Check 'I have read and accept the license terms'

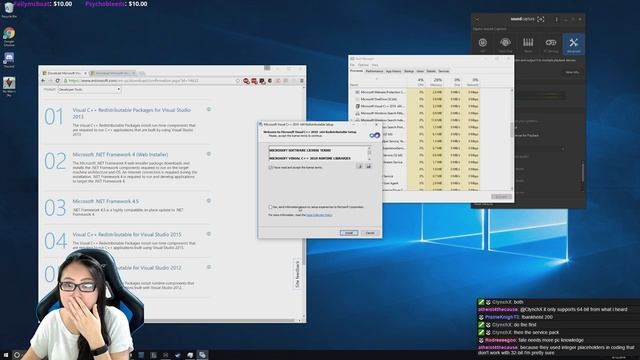(270, 167)
